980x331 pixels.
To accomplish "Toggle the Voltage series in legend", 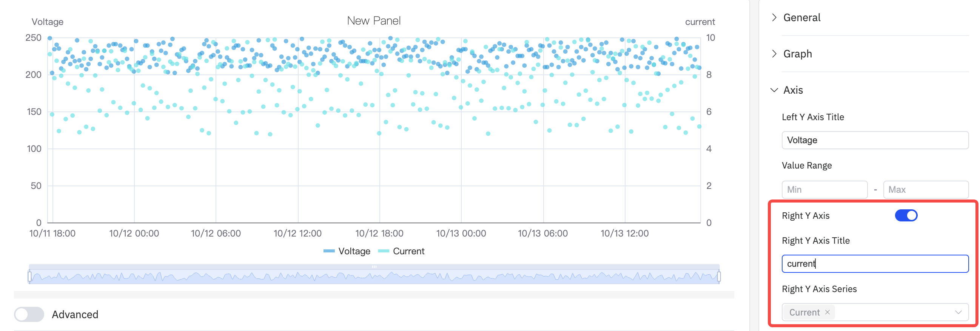I will click(x=354, y=251).
